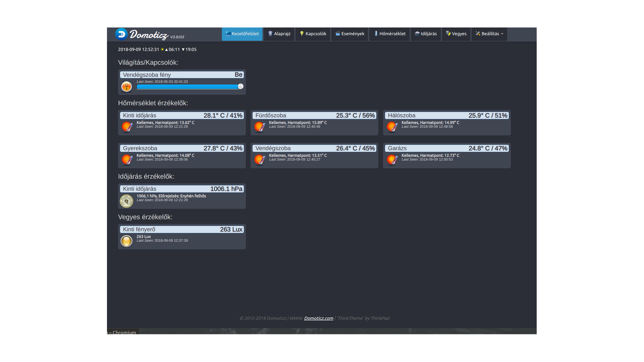Open the Időjárás weather tab
Screen dimensions: 644x362
coord(426,34)
